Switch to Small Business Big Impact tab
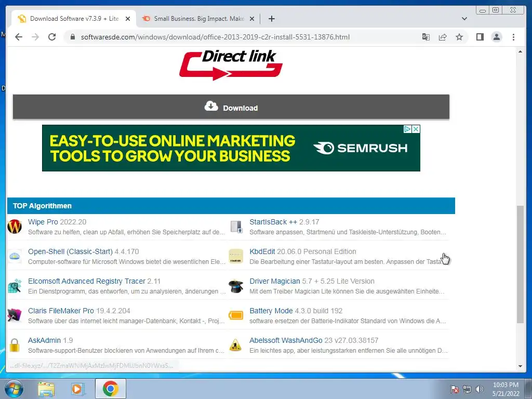This screenshot has height=399, width=532. [198, 19]
